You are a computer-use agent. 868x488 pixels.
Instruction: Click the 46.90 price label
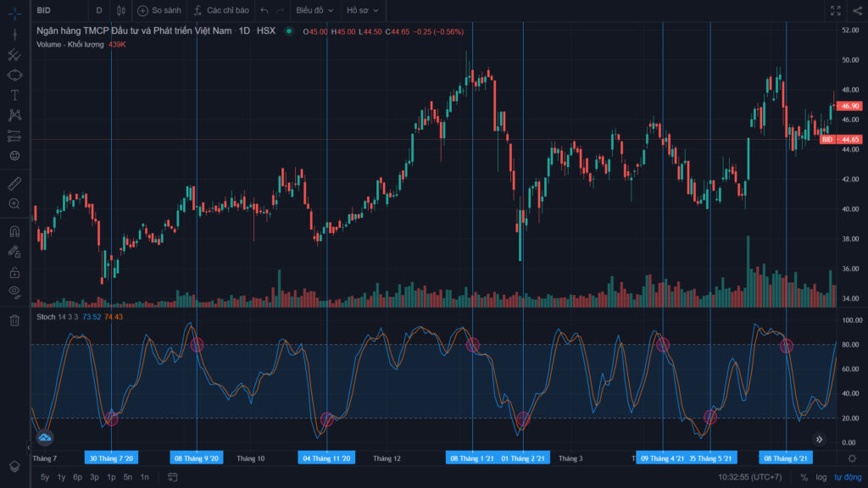pyautogui.click(x=849, y=106)
